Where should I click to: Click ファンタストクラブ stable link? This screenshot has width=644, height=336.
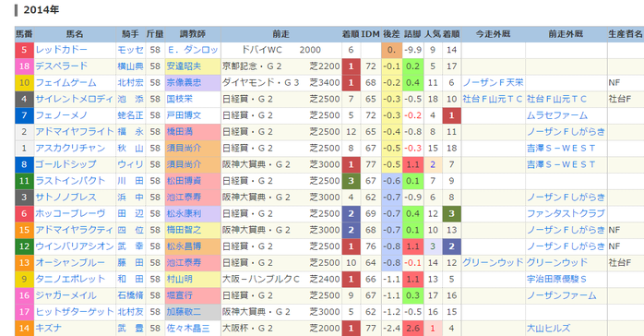(566, 213)
